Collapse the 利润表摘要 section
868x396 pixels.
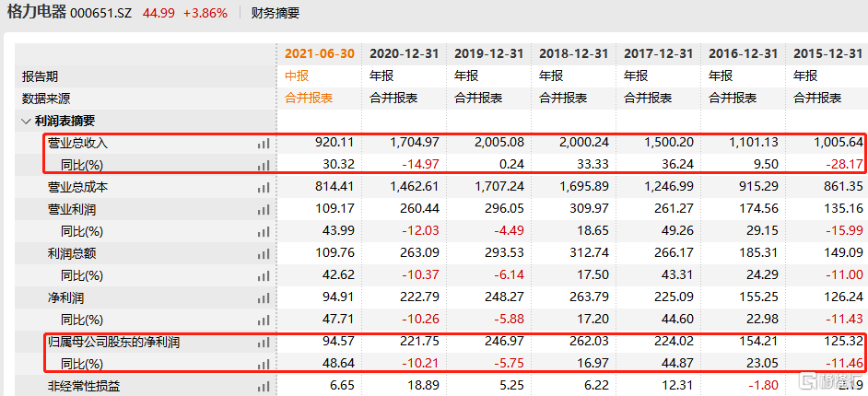click(x=25, y=122)
